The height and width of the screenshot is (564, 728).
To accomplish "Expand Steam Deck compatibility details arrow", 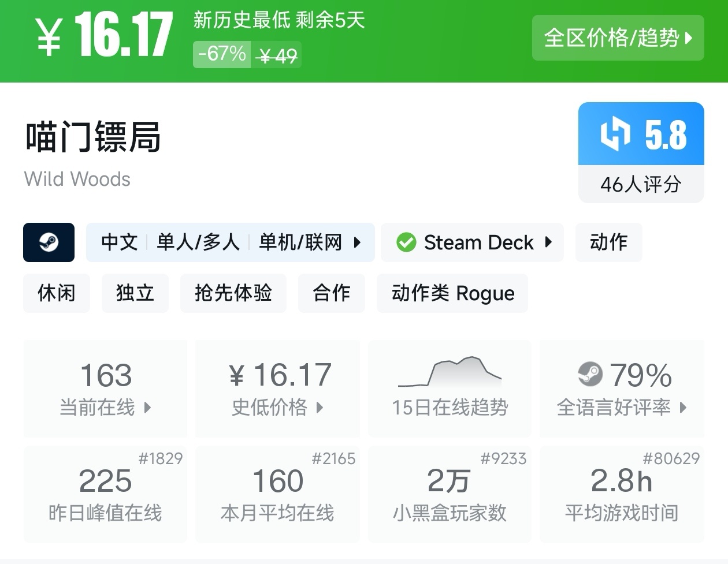I will tap(548, 242).
